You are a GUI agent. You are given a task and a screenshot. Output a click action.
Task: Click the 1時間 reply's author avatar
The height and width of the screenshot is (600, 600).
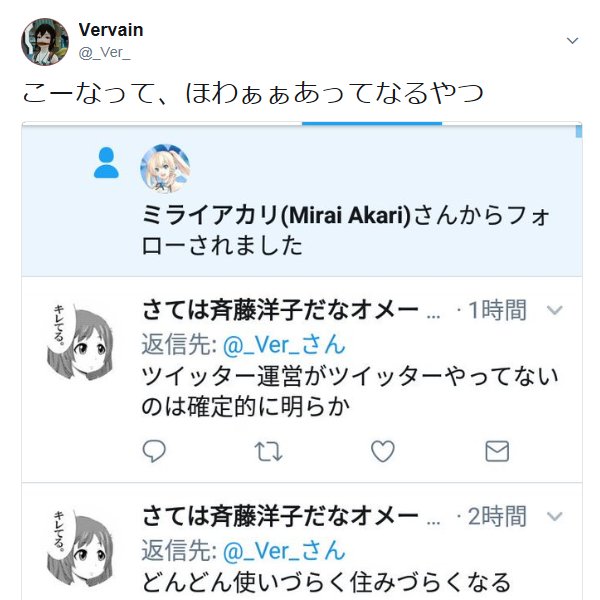[80, 341]
